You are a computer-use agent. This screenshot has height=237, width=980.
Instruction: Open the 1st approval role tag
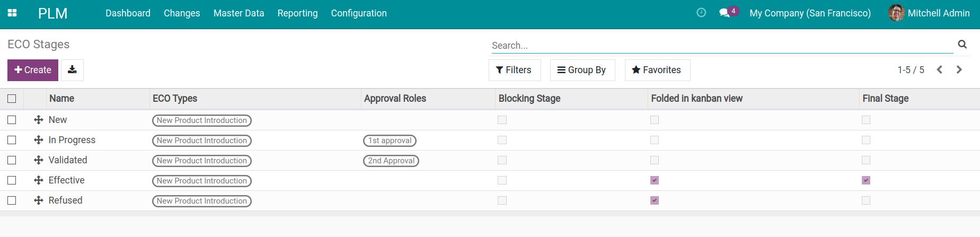390,141
